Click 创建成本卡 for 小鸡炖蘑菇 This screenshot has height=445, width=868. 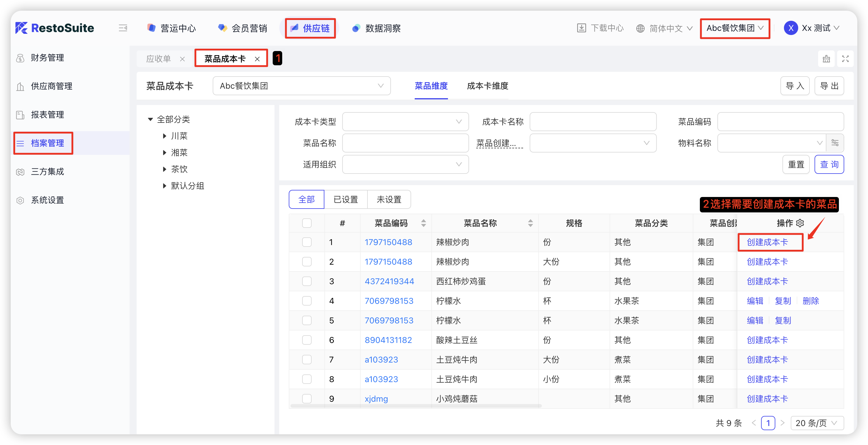(767, 398)
